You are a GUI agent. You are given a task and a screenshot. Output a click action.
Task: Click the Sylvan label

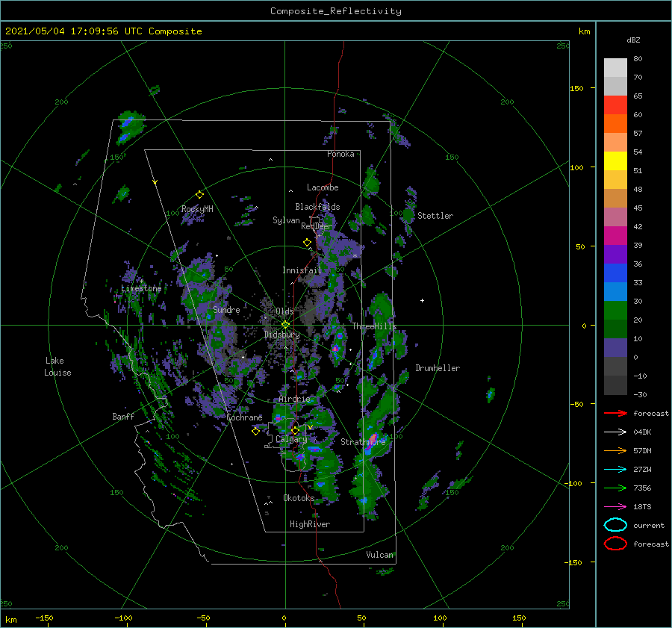pos(286,220)
